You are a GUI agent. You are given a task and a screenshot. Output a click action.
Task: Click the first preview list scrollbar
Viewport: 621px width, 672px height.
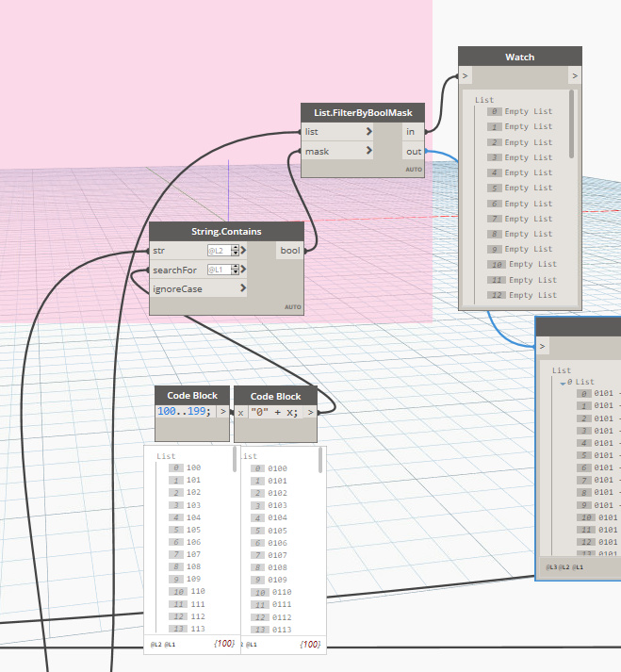pyautogui.click(x=235, y=459)
